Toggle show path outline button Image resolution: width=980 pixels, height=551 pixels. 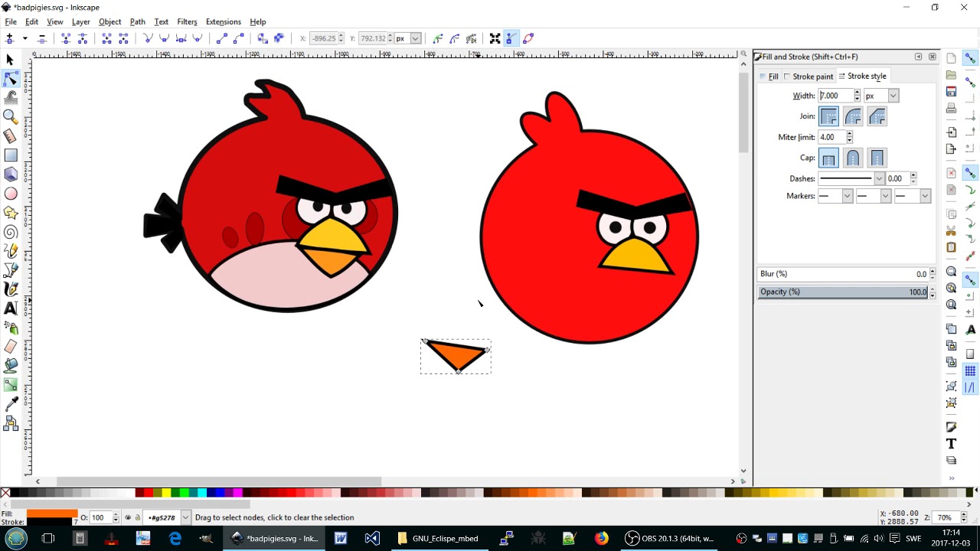pos(528,38)
